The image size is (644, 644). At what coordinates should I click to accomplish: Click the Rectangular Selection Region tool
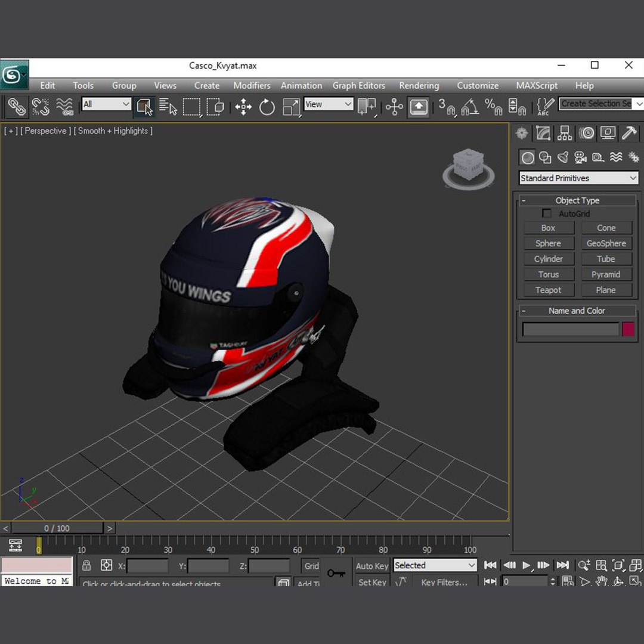click(x=191, y=106)
